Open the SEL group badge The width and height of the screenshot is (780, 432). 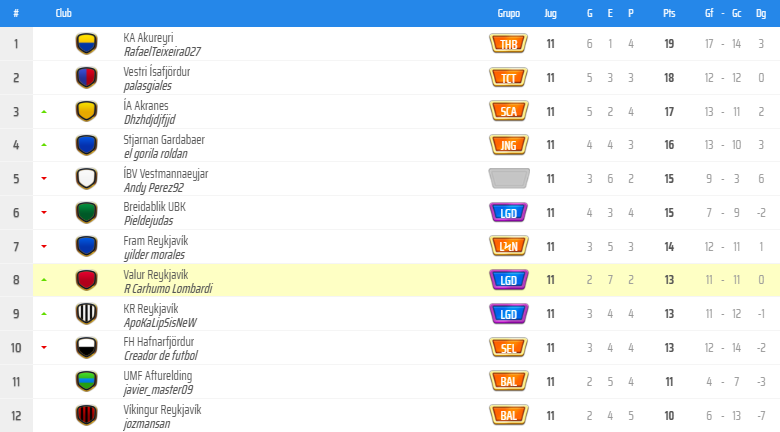(x=508, y=347)
